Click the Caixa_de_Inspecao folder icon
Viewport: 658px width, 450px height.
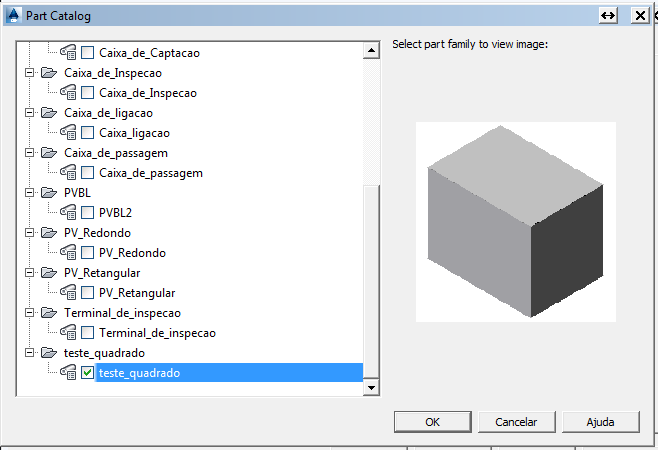(49, 73)
